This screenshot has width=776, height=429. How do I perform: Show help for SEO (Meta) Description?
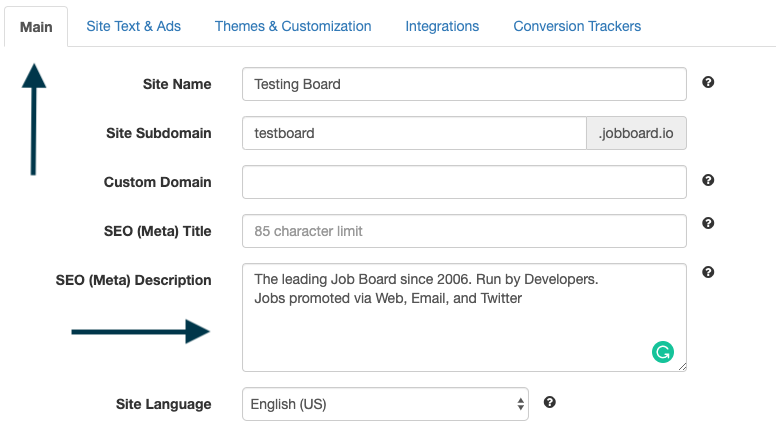[x=708, y=272]
